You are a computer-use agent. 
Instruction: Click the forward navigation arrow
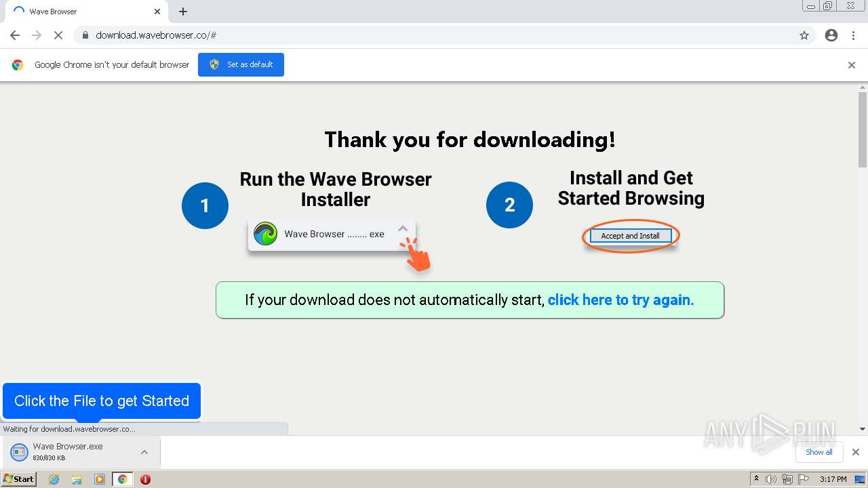(x=37, y=35)
